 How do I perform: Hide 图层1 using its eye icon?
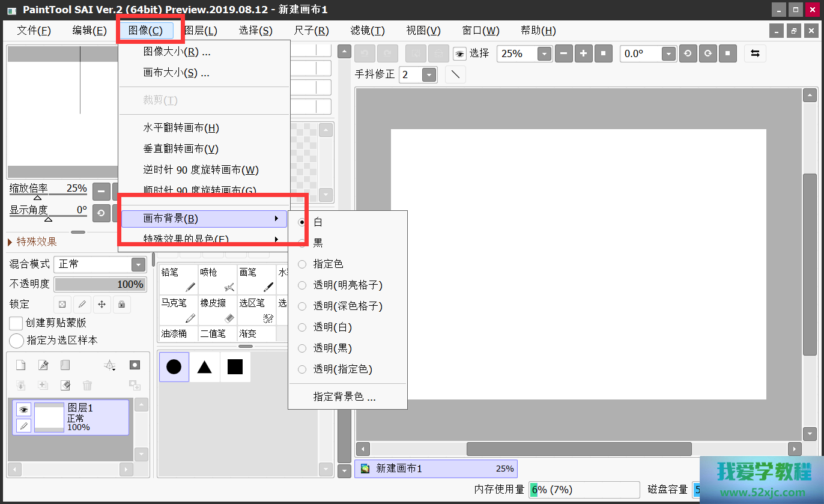click(x=23, y=410)
